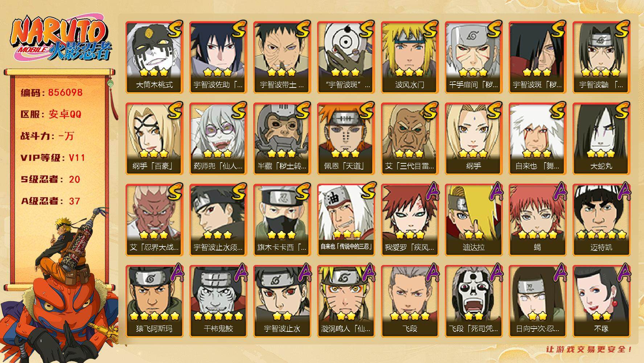Open the 猿飞阿斯玛 ninja card
Screen dimensions: 644x363
point(154,301)
